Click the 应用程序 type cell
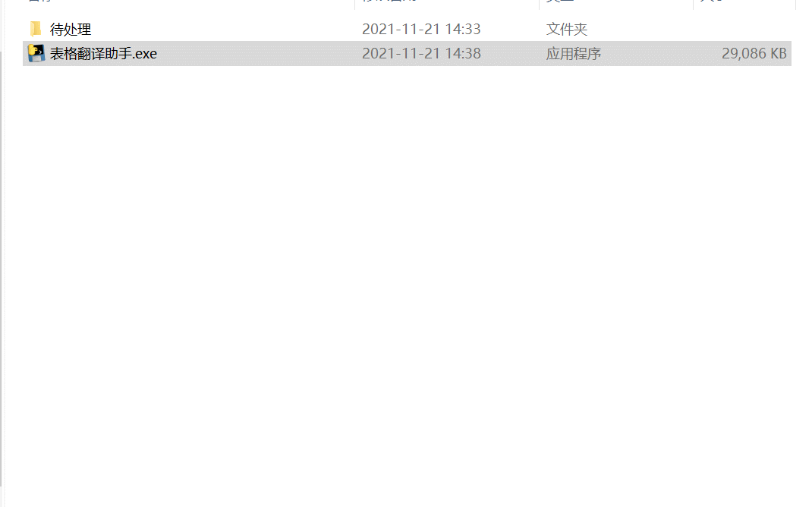Image resolution: width=812 pixels, height=507 pixels. point(573,53)
